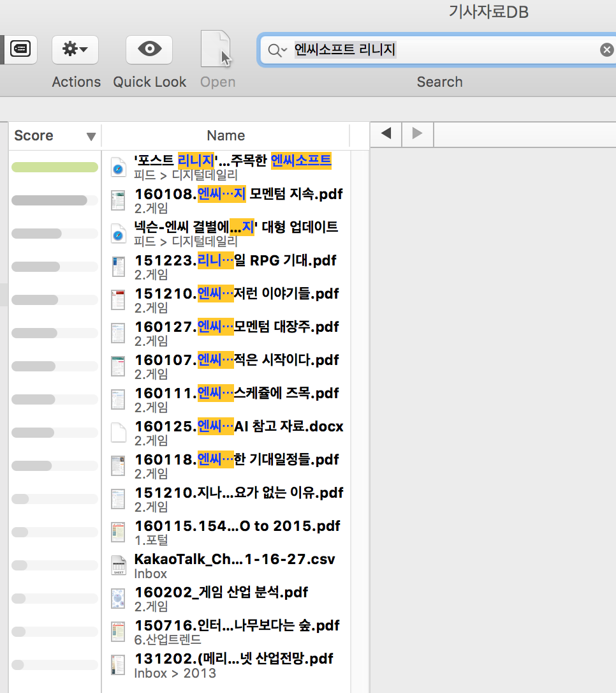This screenshot has height=693, width=616.
Task: Sort results by the Score column header
Action: pos(55,135)
